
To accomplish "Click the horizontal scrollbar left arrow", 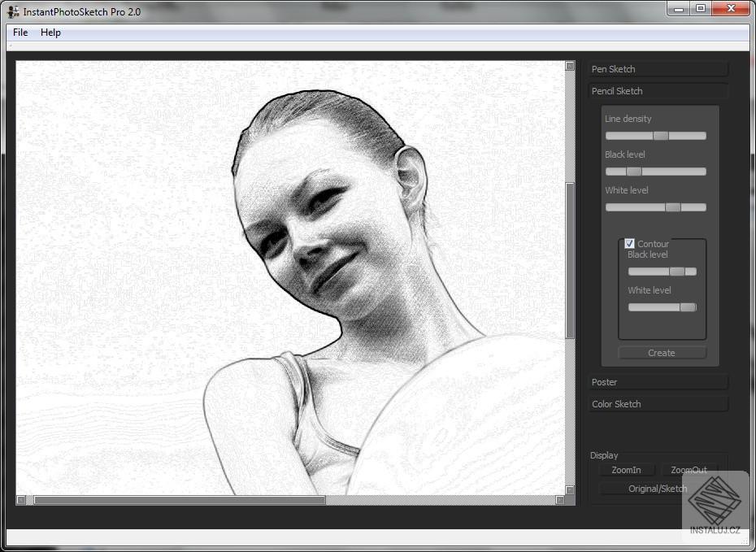I will (21, 500).
